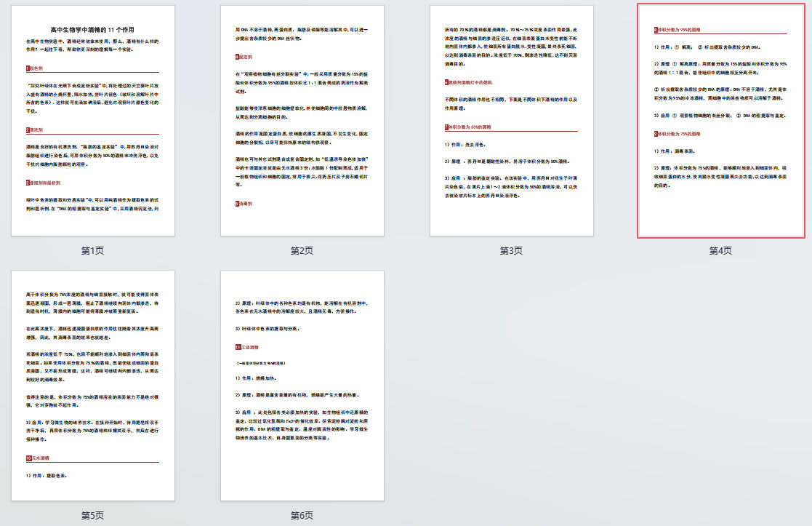Click the title 高中生物学中酒精的11个作用
812x526 pixels.
[x=92, y=30]
